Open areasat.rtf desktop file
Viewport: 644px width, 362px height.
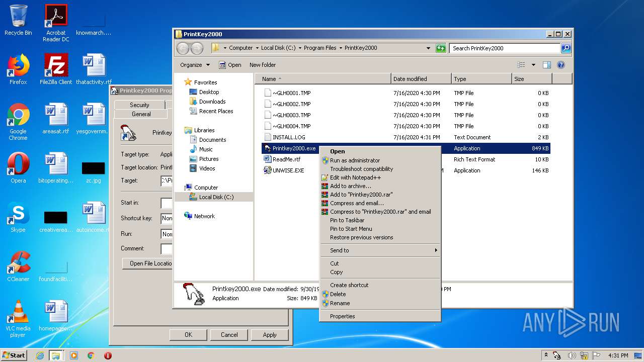pos(56,119)
